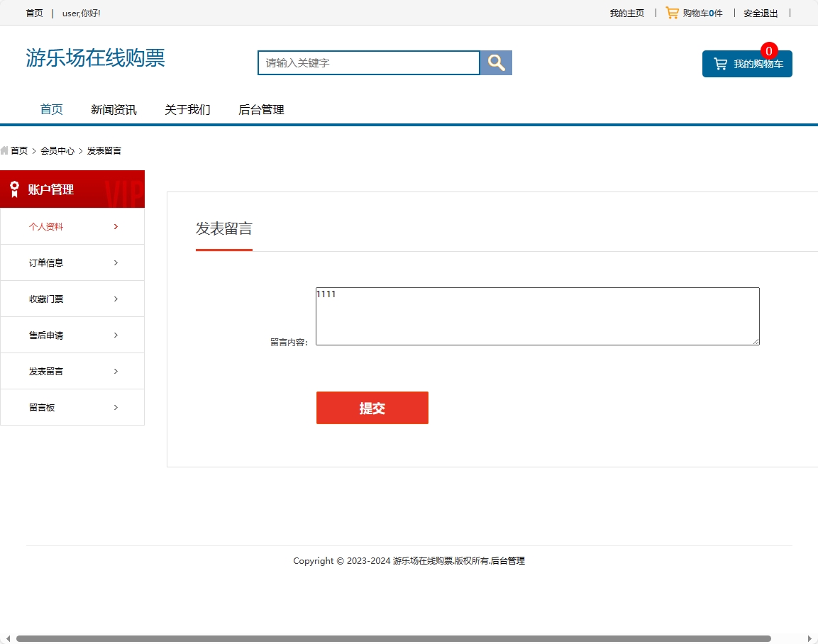Click the red item count badge on the cart button
This screenshot has width=818, height=644.
click(768, 50)
